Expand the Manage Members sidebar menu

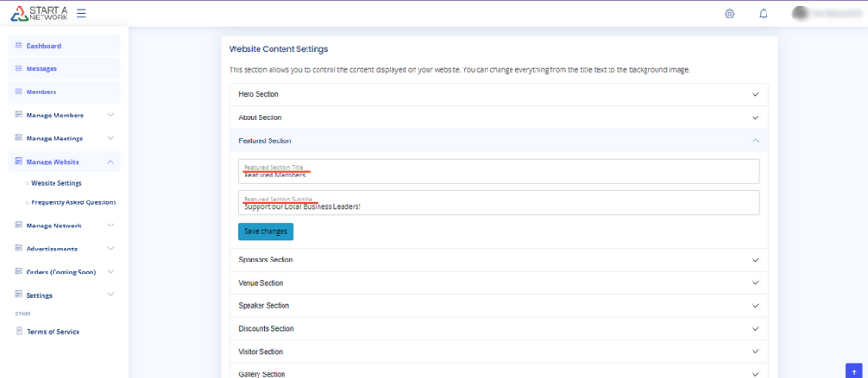tap(110, 116)
